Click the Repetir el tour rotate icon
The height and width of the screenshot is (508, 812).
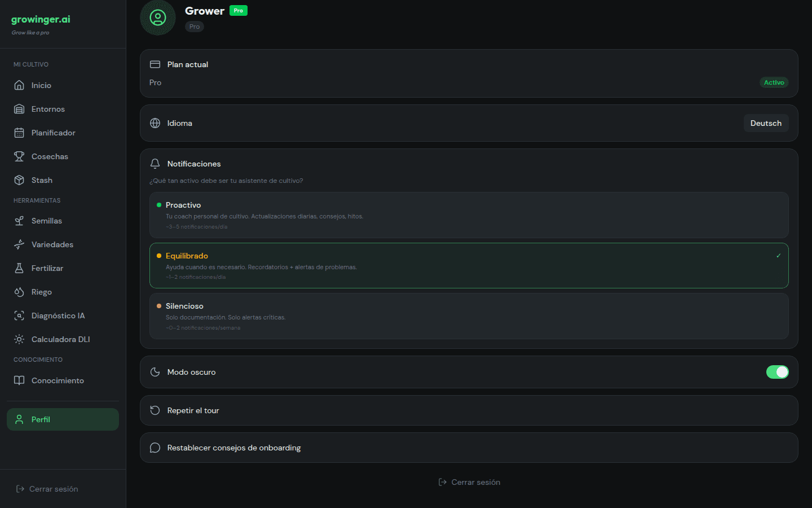155,410
